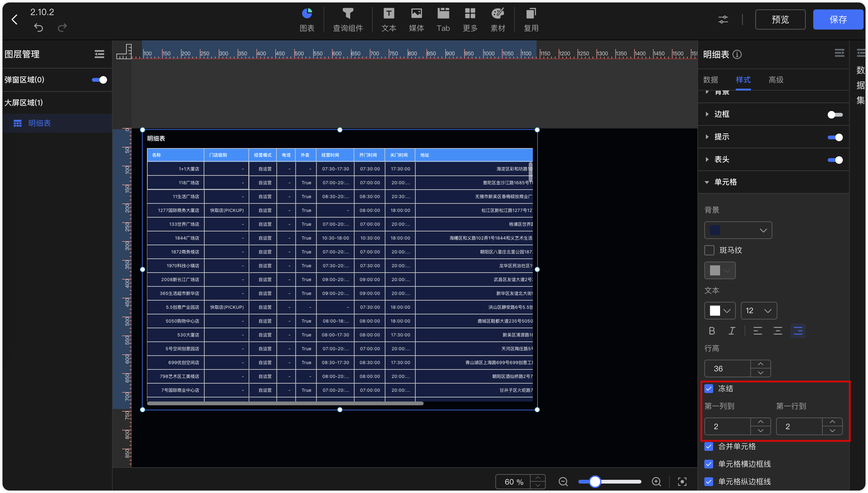The height and width of the screenshot is (493, 868).
Task: Check the 斑马纹 zebra stripe box
Action: coord(709,250)
